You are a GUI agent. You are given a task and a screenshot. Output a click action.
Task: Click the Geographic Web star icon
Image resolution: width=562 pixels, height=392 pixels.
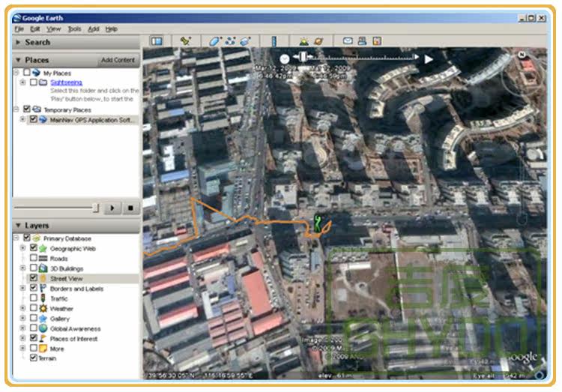(x=43, y=249)
